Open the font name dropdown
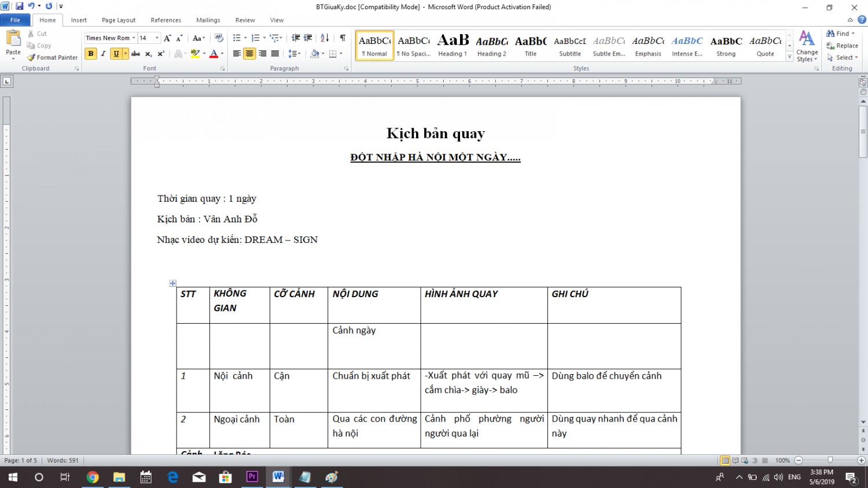This screenshot has height=488, width=868. [134, 38]
